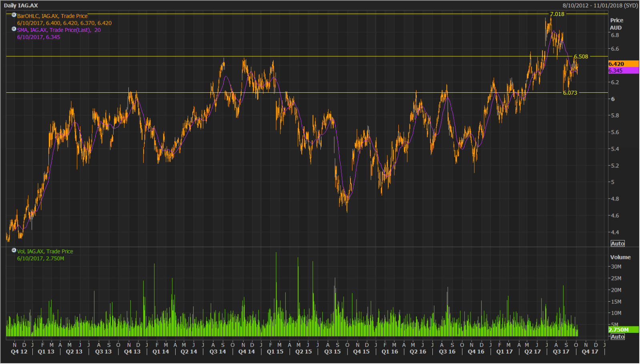Screen dimensions: 640x364
Task: Click the 15M volume axis tick
Action: click(616, 302)
